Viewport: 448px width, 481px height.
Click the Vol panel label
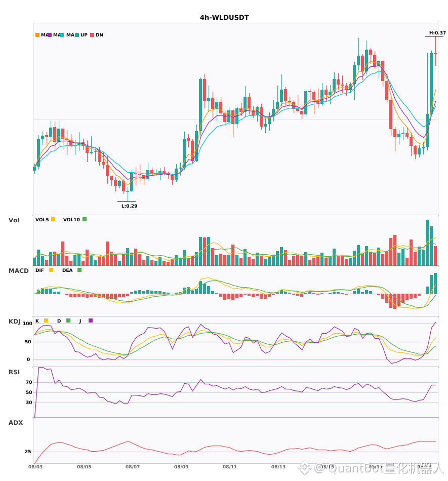pyautogui.click(x=14, y=220)
